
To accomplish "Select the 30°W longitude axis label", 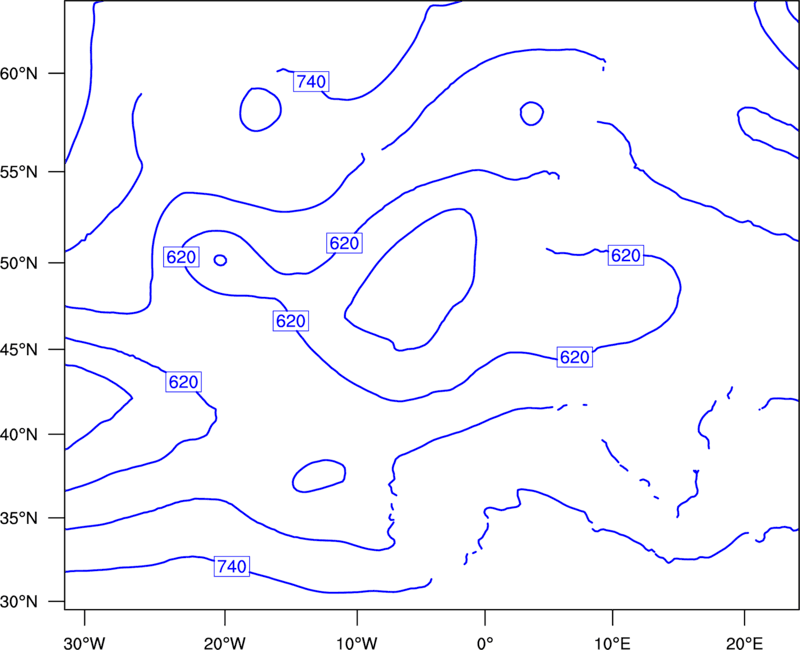I will tap(84, 643).
